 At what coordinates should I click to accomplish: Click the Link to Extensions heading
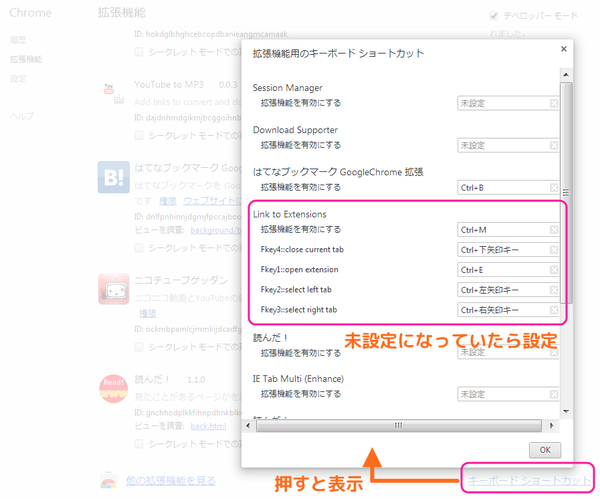coord(290,214)
